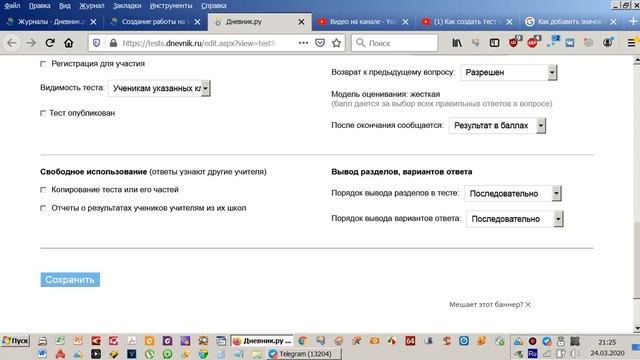This screenshot has height=360, width=640.
Task: Open the Library bookshelf icon
Action: [x=457, y=43]
